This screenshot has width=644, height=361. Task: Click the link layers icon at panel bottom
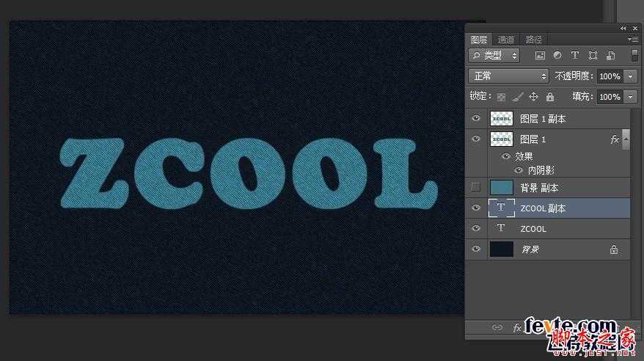pos(497,327)
